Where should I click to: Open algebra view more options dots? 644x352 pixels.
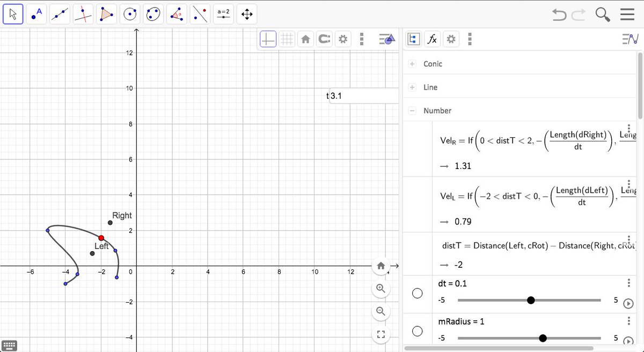(x=470, y=39)
